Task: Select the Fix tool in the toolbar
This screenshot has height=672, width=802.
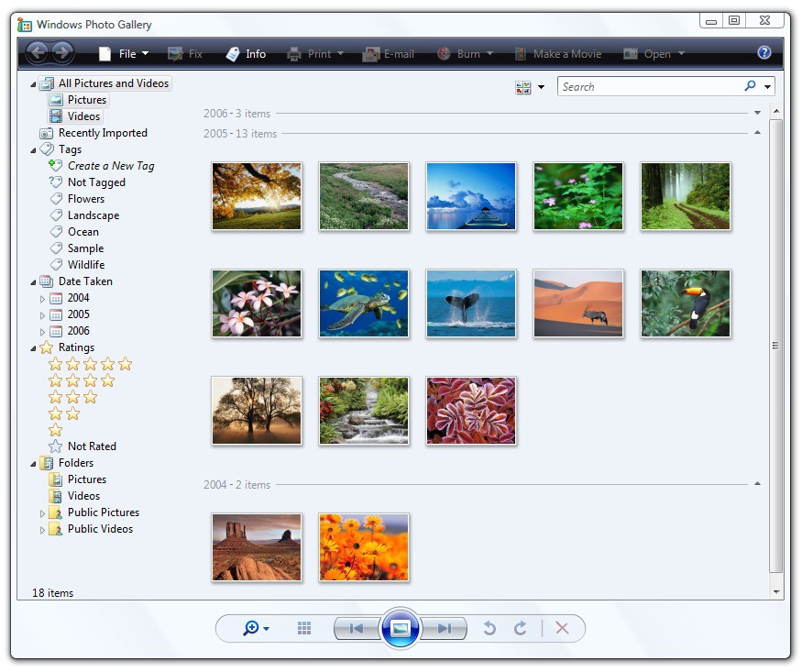Action: point(186,53)
